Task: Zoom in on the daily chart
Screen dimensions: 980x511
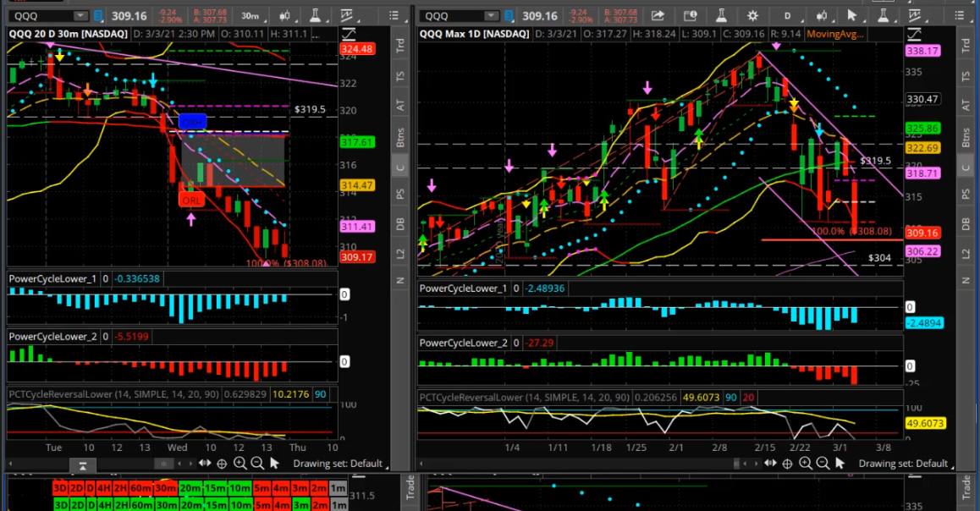Action: pyautogui.click(x=806, y=464)
